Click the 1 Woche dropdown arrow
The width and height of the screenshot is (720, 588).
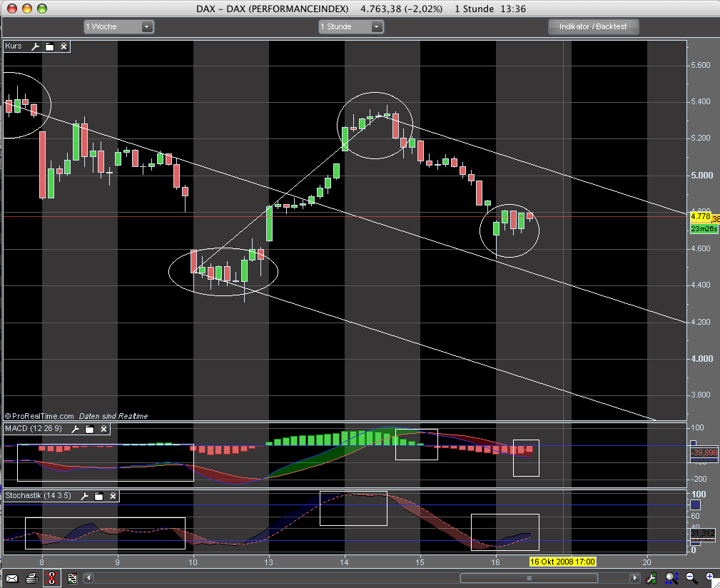[x=146, y=26]
